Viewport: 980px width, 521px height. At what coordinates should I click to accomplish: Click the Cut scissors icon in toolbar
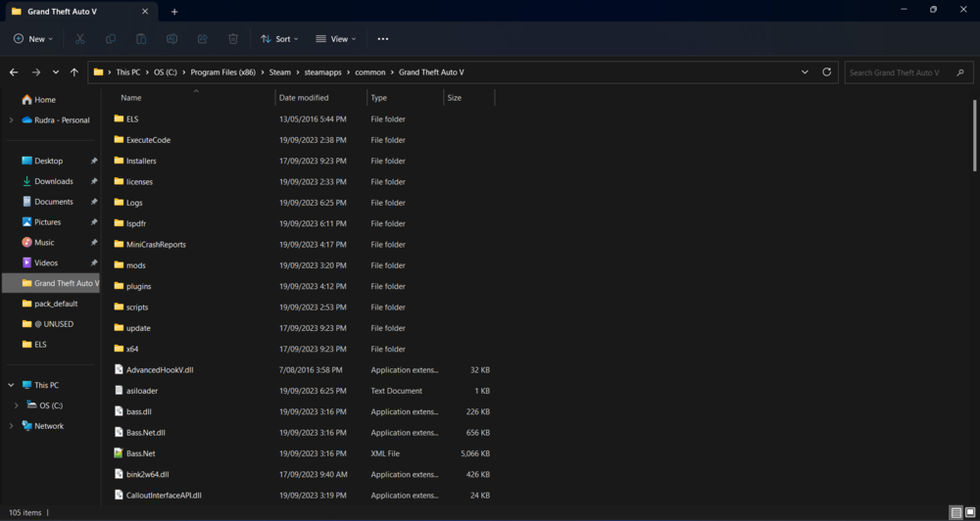click(79, 39)
